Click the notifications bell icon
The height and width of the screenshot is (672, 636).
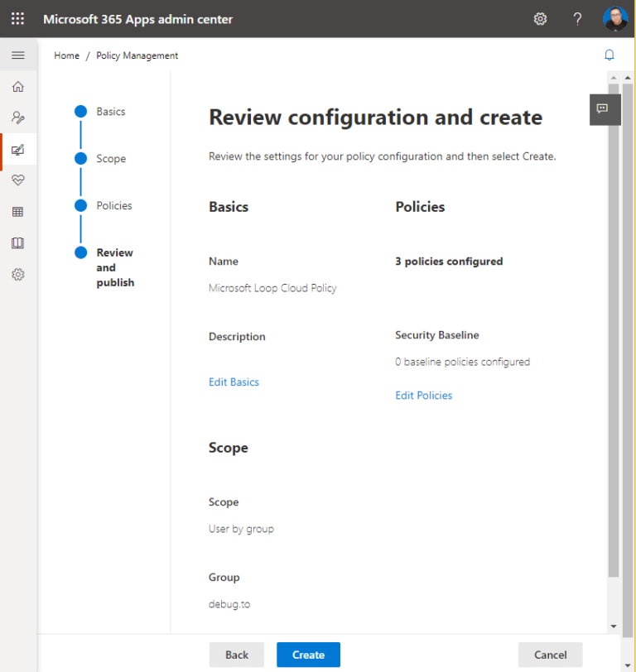(x=609, y=55)
